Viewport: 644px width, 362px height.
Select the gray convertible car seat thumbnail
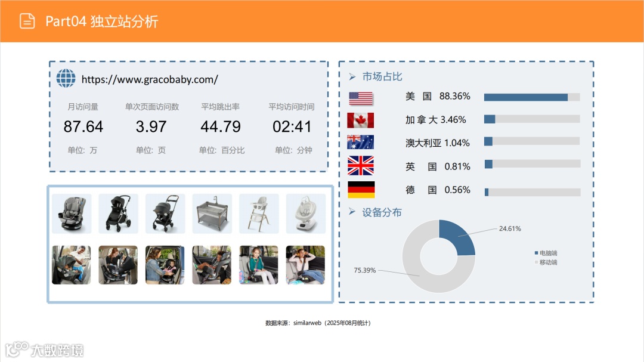point(72,214)
